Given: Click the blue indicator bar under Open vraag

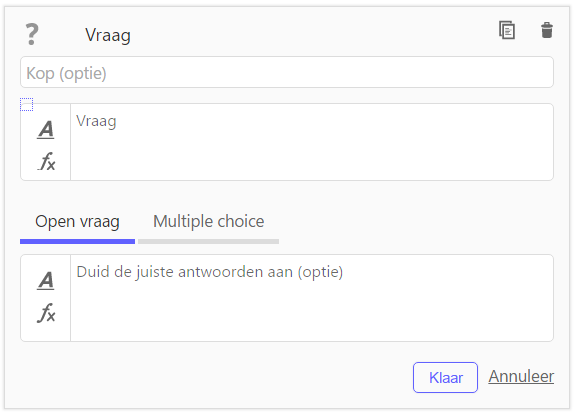Looking at the screenshot, I should point(77,242).
